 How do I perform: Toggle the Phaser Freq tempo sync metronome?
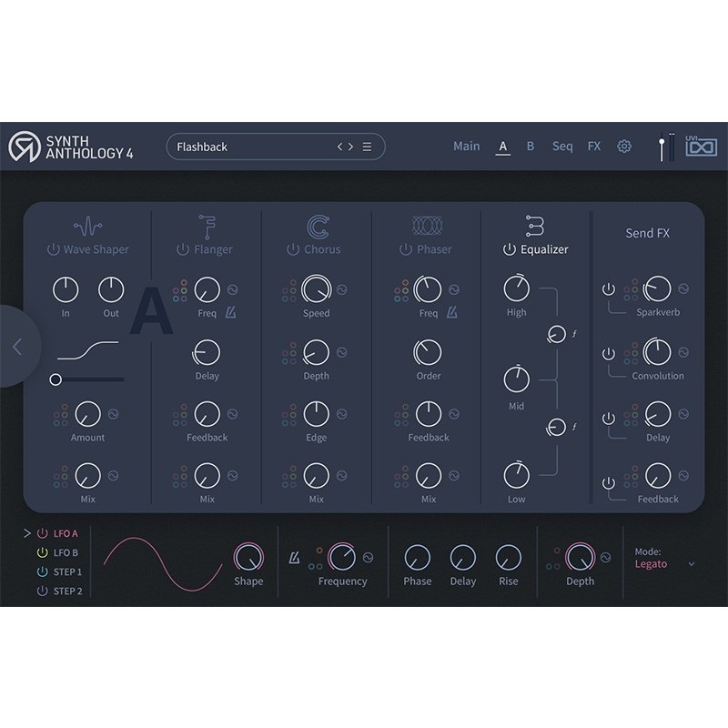click(x=452, y=312)
